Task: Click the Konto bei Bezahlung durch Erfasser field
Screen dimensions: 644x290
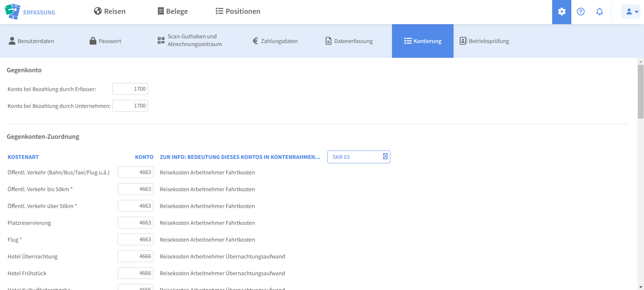Action: click(x=130, y=89)
